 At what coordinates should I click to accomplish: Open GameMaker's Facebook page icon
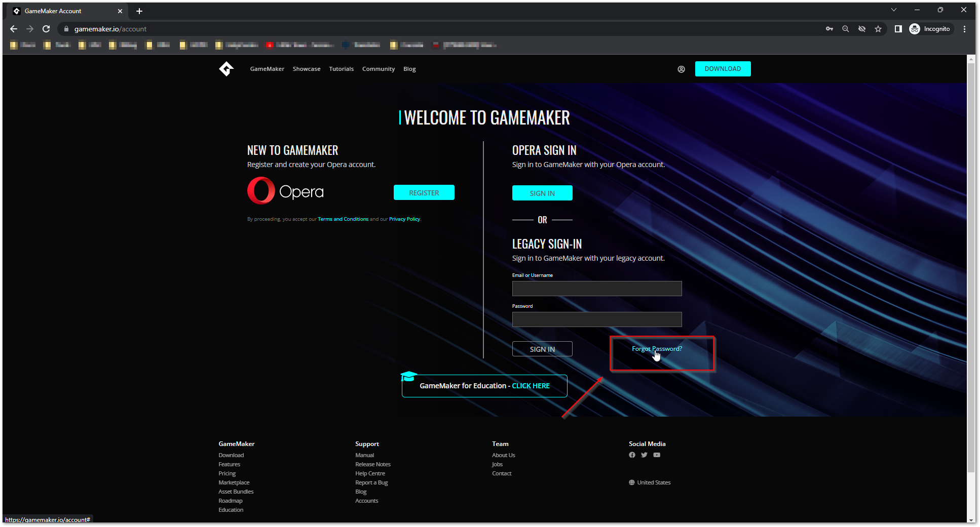[x=632, y=455]
